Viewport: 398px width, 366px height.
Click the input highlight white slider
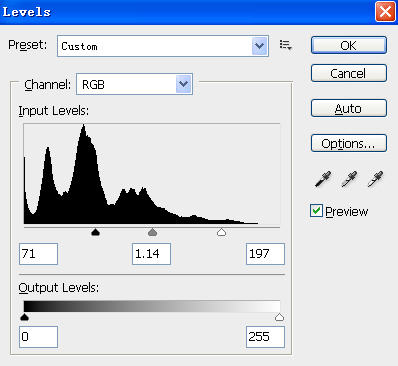(221, 232)
